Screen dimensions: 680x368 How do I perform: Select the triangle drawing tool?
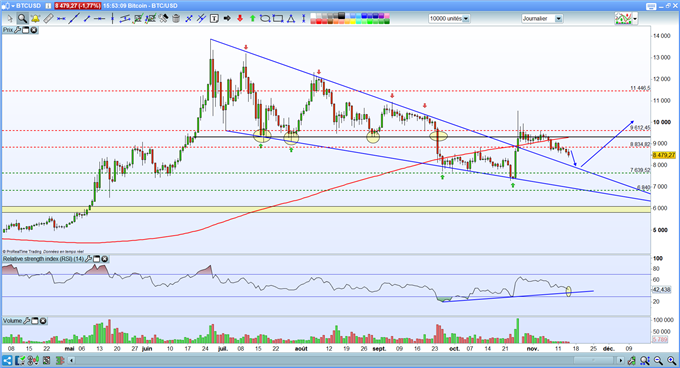291,18
